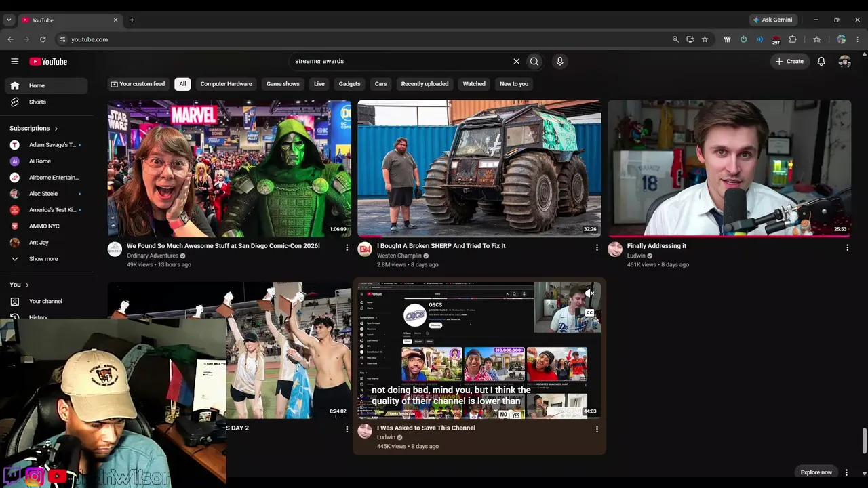
Task: View site information in the address bar
Action: click(x=62, y=39)
